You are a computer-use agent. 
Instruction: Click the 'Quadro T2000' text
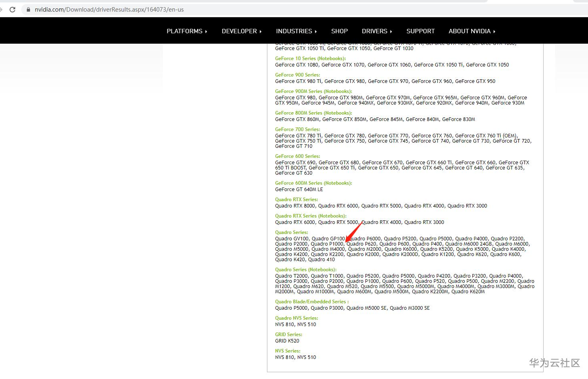(291, 276)
